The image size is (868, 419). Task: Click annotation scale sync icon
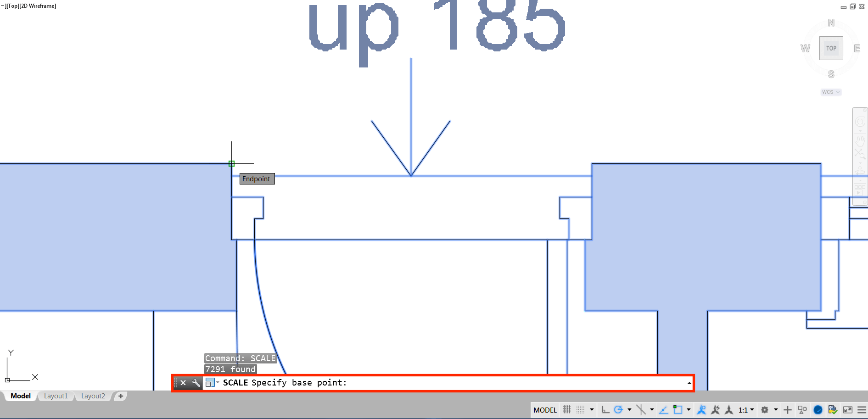pos(729,410)
